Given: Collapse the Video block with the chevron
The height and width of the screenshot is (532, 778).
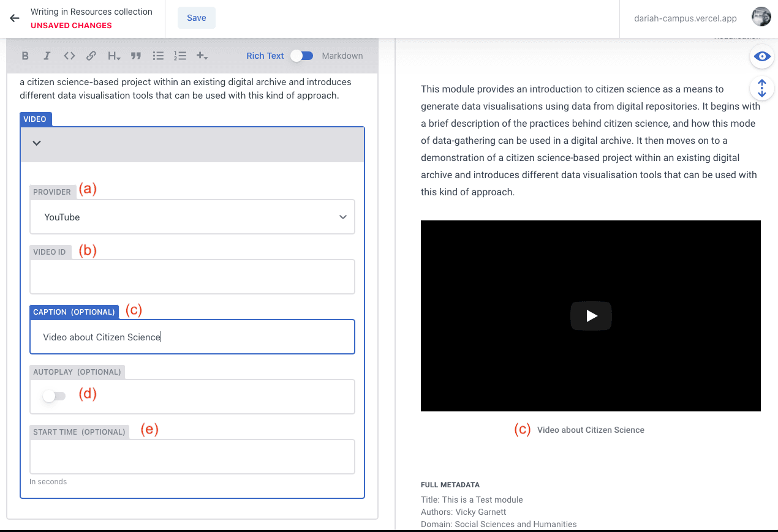Looking at the screenshot, I should (x=37, y=143).
